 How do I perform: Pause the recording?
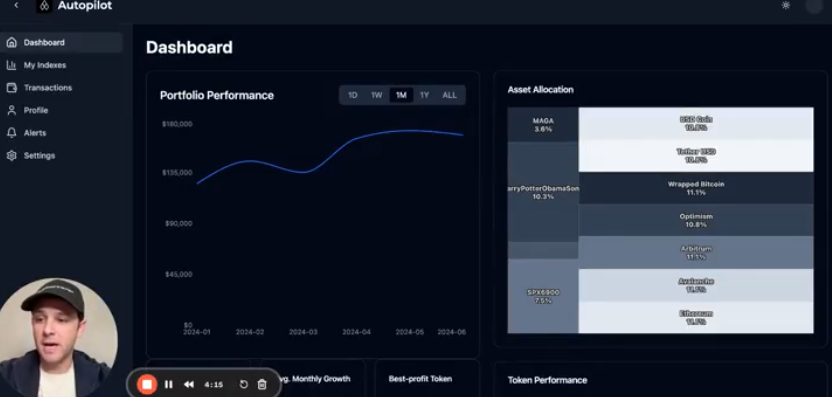coord(169,384)
